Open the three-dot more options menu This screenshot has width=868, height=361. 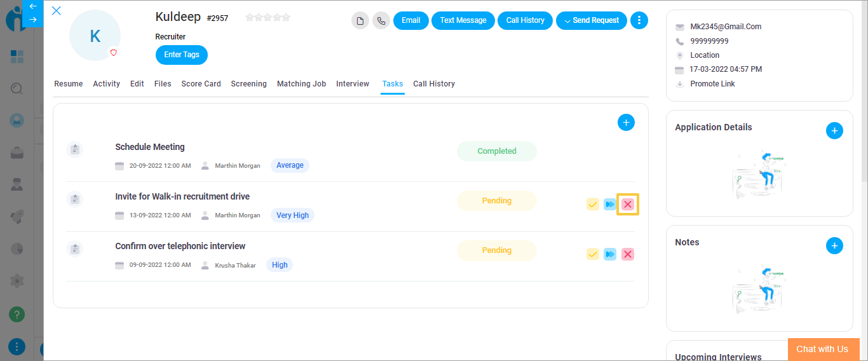point(639,20)
